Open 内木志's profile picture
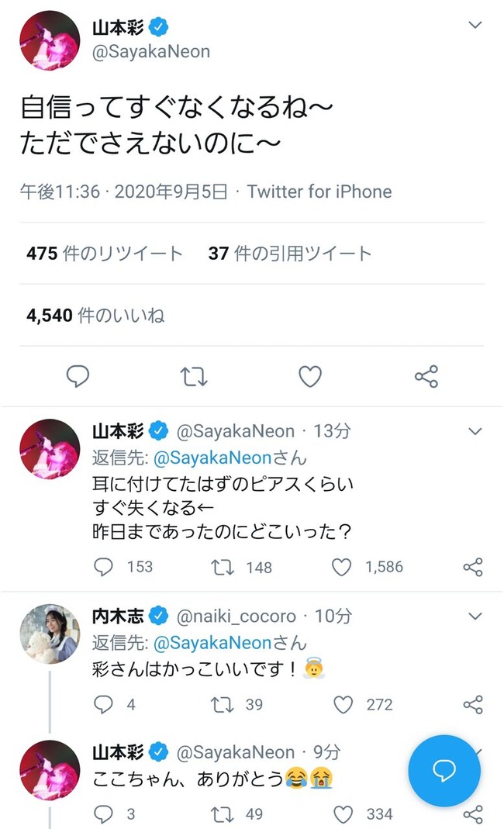 50,634
